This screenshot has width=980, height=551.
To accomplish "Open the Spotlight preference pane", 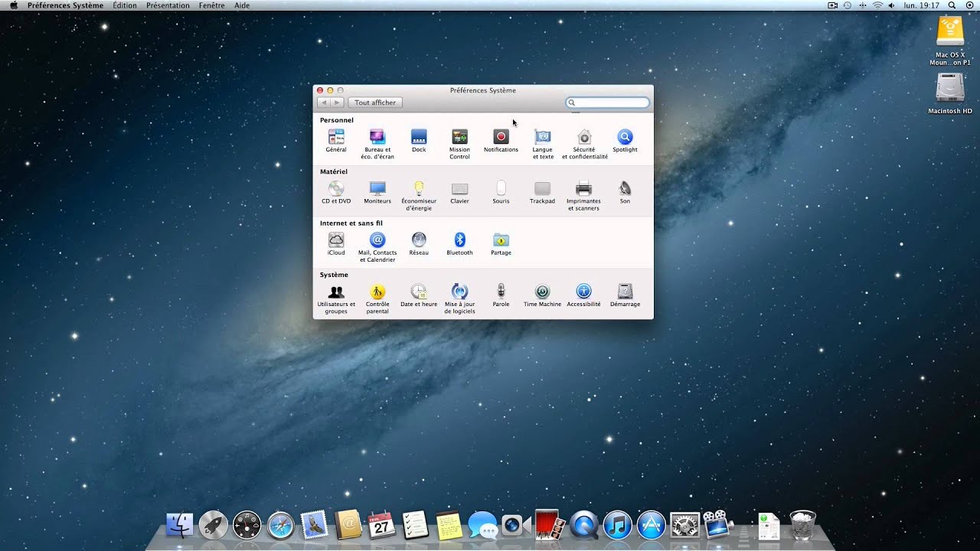I will point(625,141).
